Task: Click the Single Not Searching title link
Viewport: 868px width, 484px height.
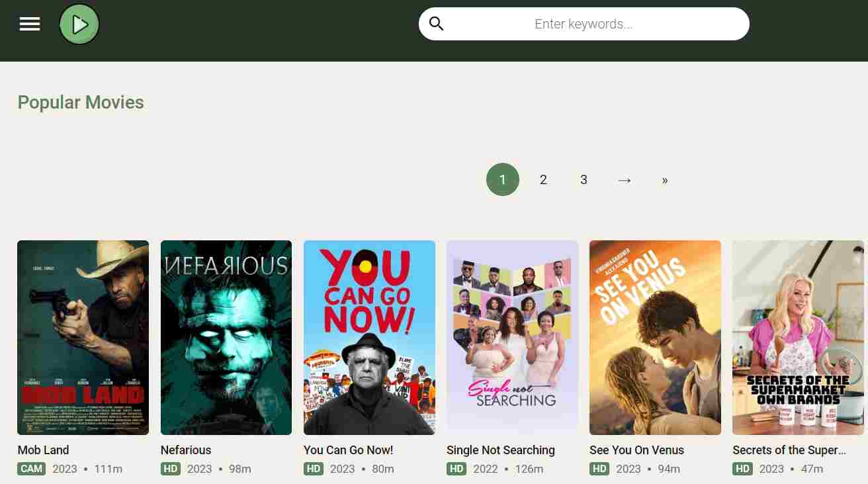Action: tap(501, 450)
